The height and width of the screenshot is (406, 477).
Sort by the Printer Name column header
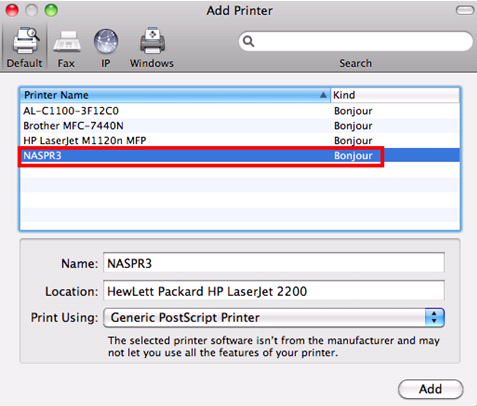[175, 95]
